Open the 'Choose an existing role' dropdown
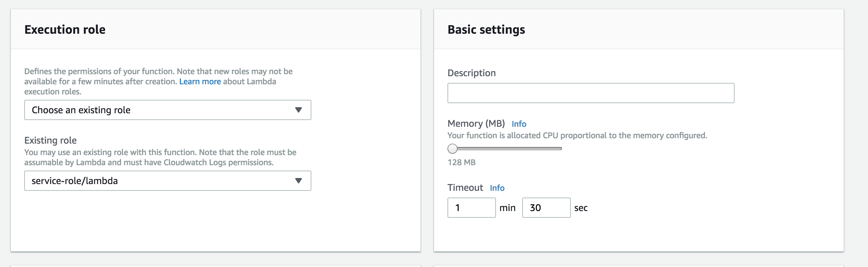 point(167,110)
